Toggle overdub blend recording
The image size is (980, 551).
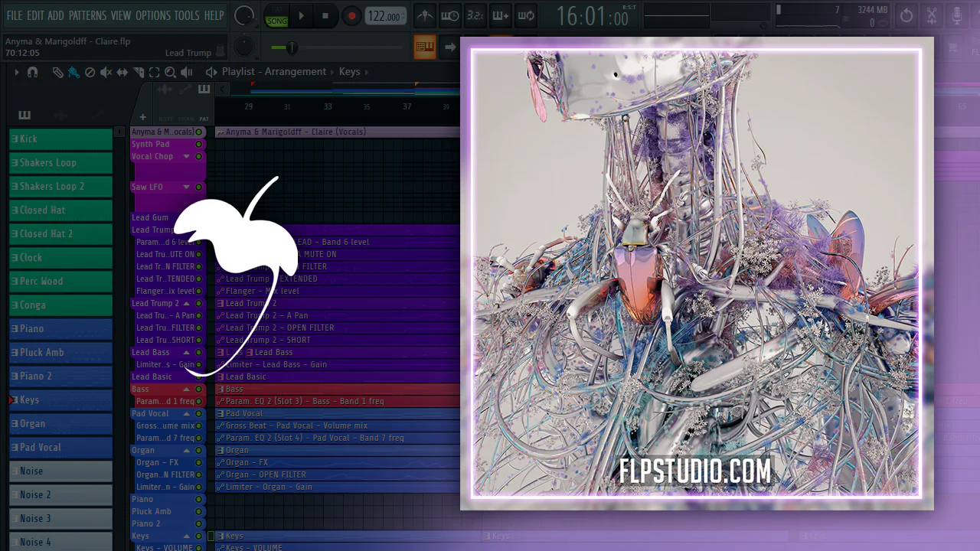pyautogui.click(x=500, y=15)
